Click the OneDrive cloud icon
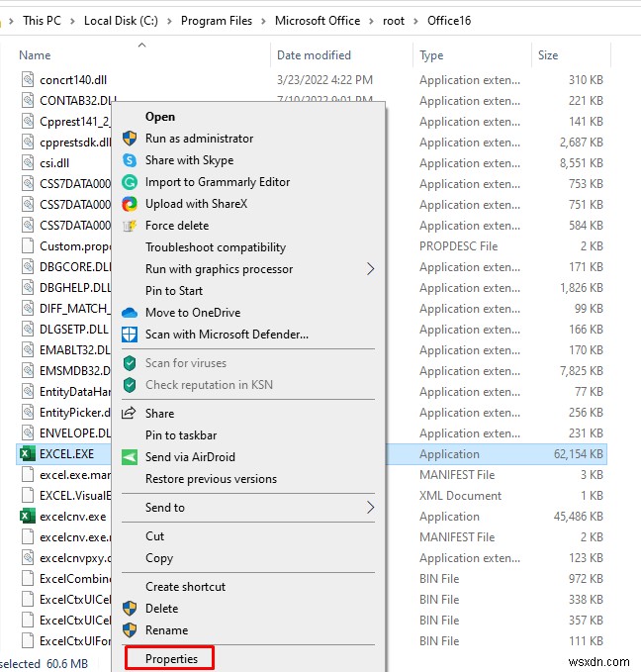The image size is (641, 672). [130, 313]
